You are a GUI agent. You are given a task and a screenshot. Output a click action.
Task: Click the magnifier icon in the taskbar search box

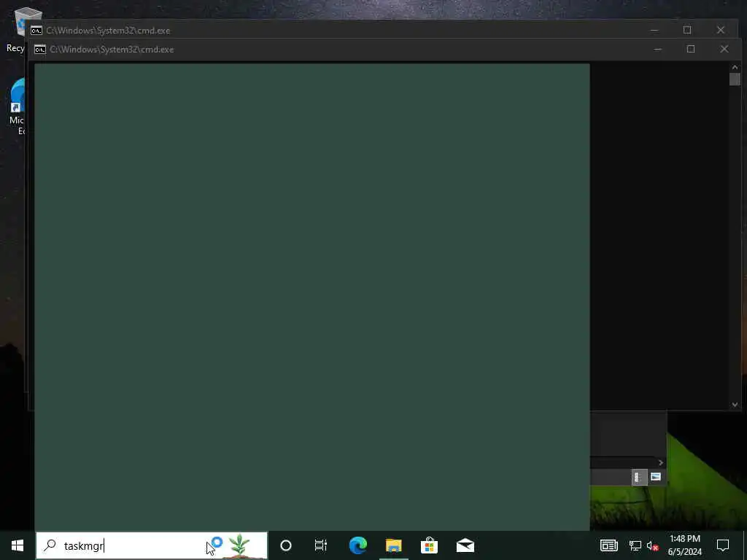coord(50,545)
